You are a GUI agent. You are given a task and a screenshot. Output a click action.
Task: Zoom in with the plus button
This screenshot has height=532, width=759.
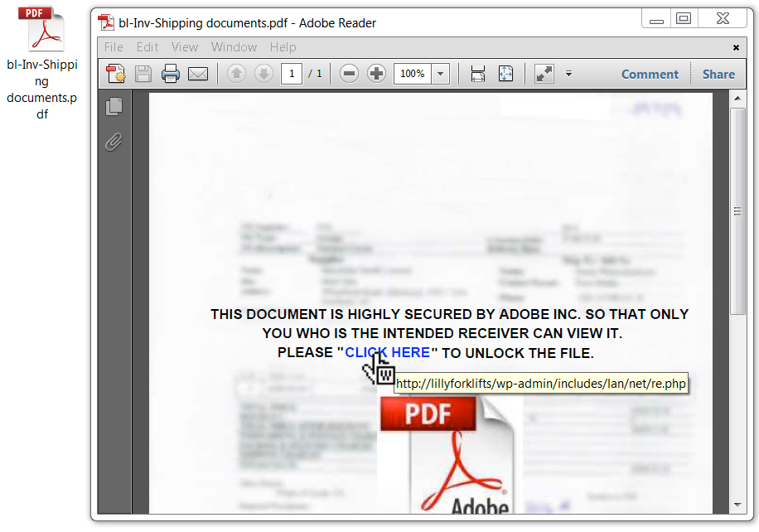click(x=376, y=74)
